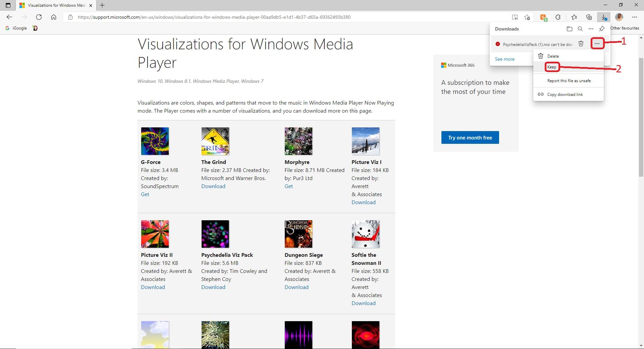Go back to the previous page
The width and height of the screenshot is (644, 349).
pyautogui.click(x=9, y=17)
